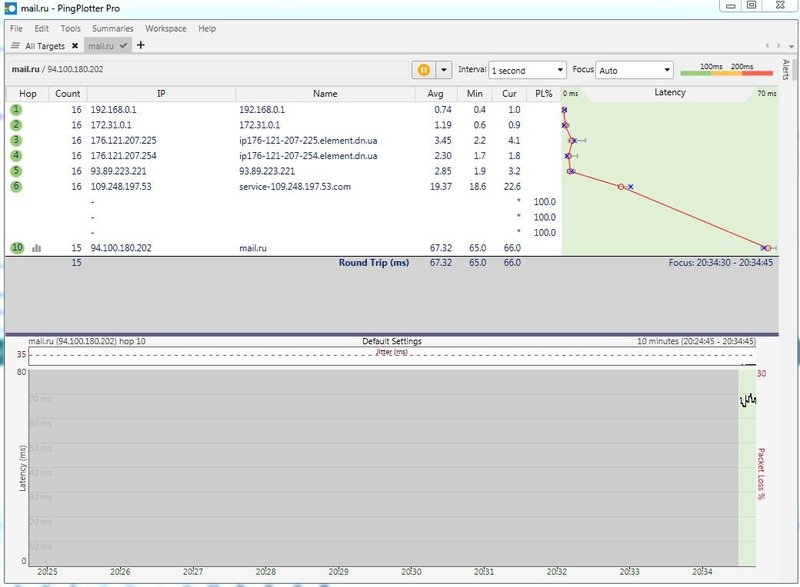Click the hop 6 latency marker on the graph
Screen dimensions: 800x587
[x=621, y=187]
